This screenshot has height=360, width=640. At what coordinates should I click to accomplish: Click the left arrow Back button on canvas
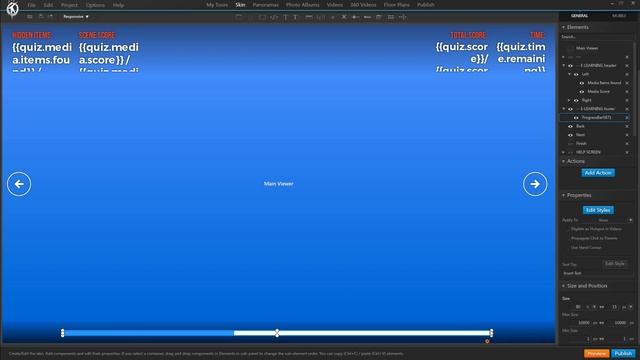(19, 184)
